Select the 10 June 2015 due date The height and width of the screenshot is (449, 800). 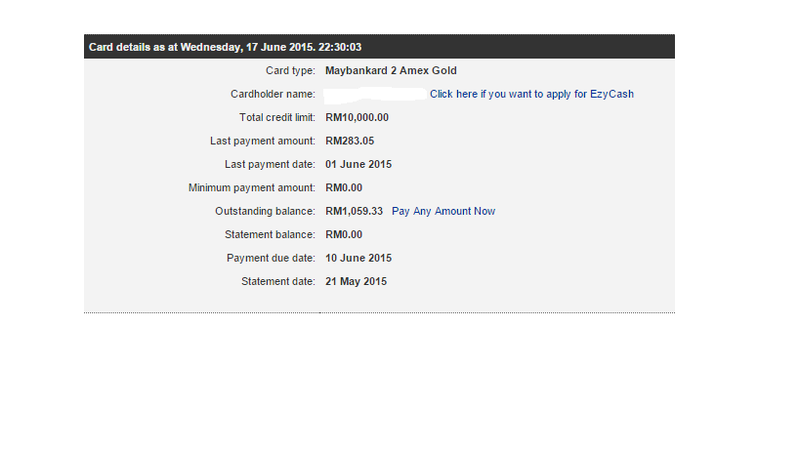pos(358,258)
